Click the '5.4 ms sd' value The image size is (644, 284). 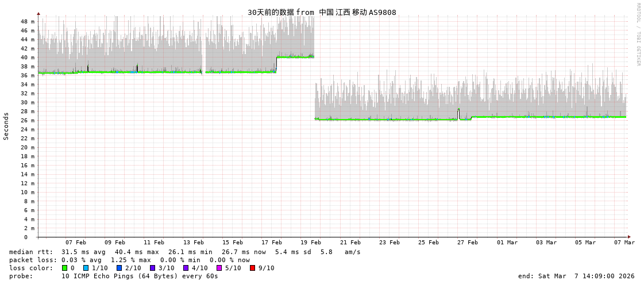coord(294,252)
